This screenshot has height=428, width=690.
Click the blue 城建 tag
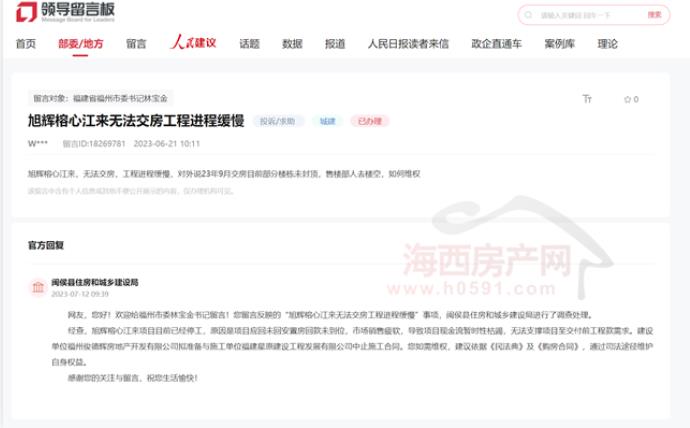327,121
